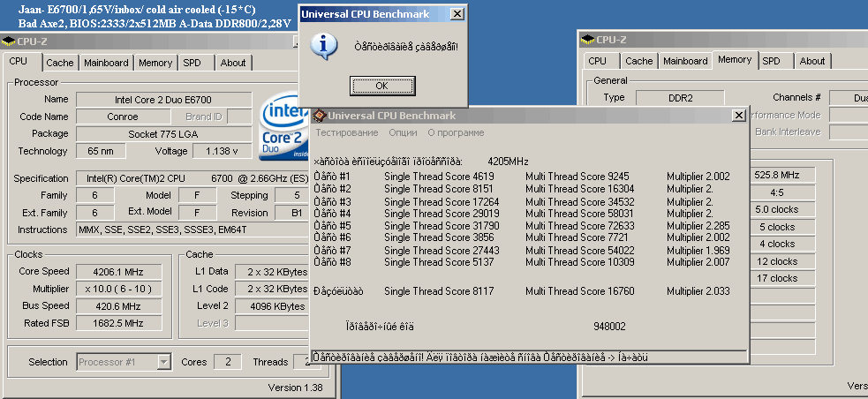
Task: Click 'Multiplier 1.969' in test #7 row
Action: [698, 250]
